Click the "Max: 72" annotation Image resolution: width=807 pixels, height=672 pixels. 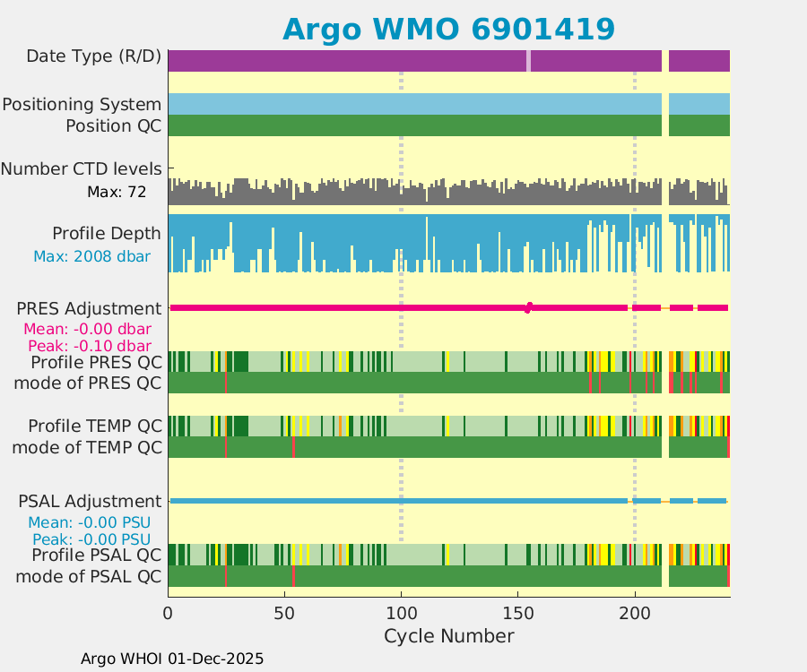click(117, 192)
